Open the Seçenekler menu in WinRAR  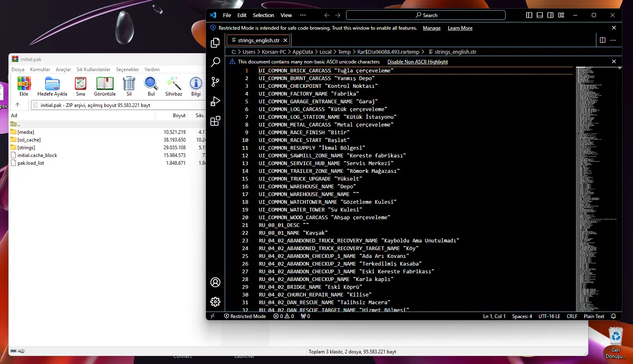coord(127,70)
